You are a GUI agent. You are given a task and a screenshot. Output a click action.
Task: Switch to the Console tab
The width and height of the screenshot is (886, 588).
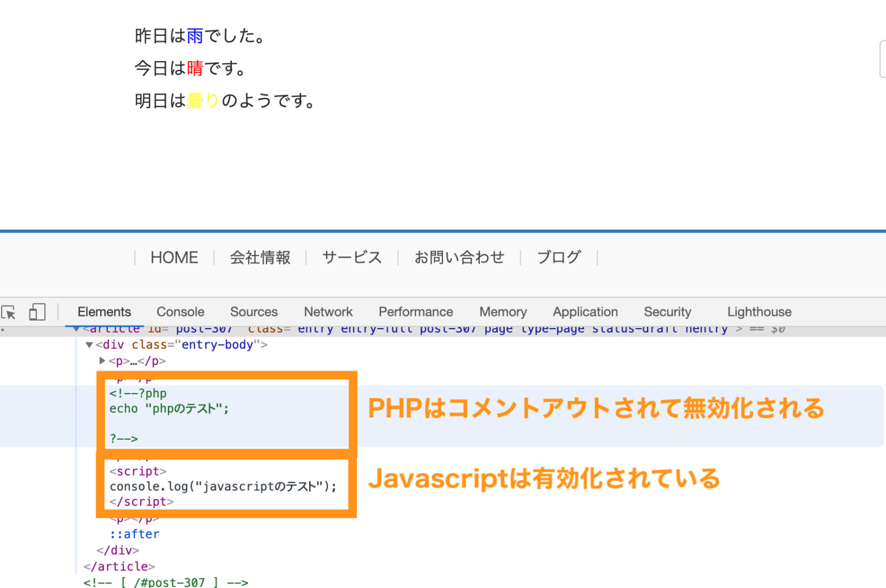180,312
